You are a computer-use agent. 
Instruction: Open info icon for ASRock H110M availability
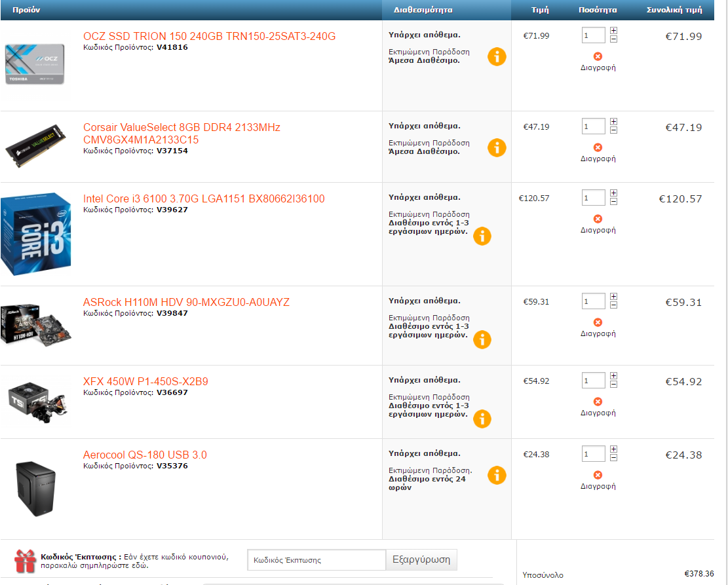(482, 339)
